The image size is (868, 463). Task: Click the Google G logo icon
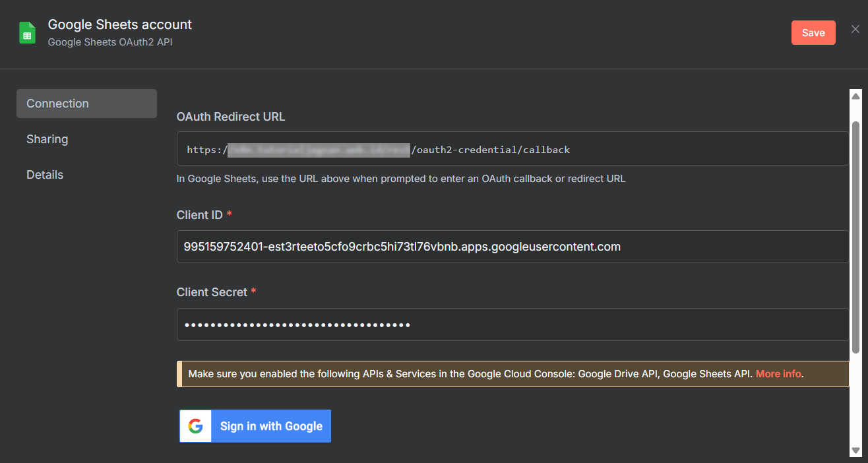tap(195, 426)
